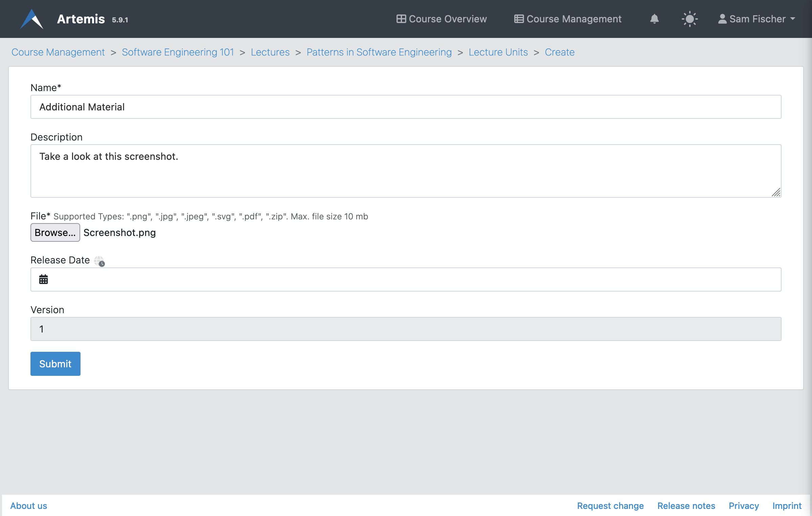Submit the lecture unit form
The image size is (812, 516).
(55, 364)
